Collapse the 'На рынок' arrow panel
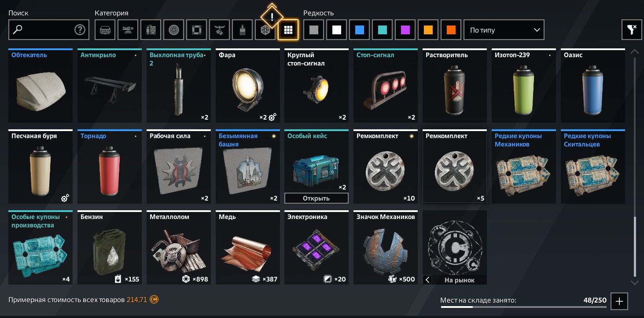The width and height of the screenshot is (644, 318). (x=427, y=280)
